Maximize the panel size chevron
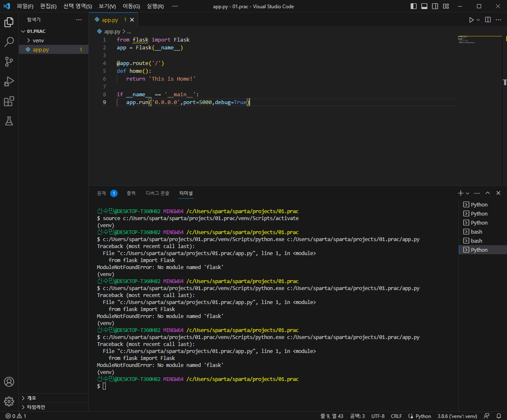Screen dimensions: 507x420 point(488,193)
